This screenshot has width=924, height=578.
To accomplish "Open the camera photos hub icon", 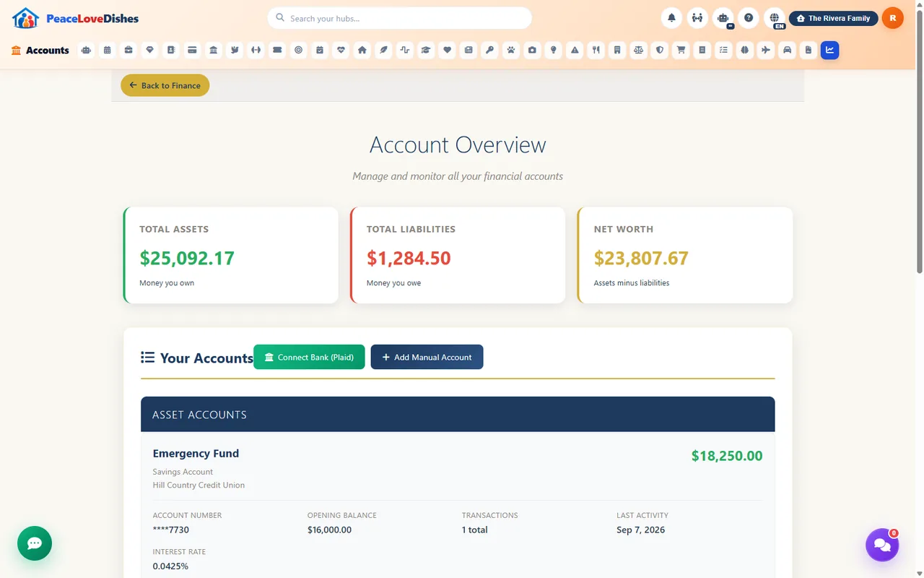I will (532, 50).
